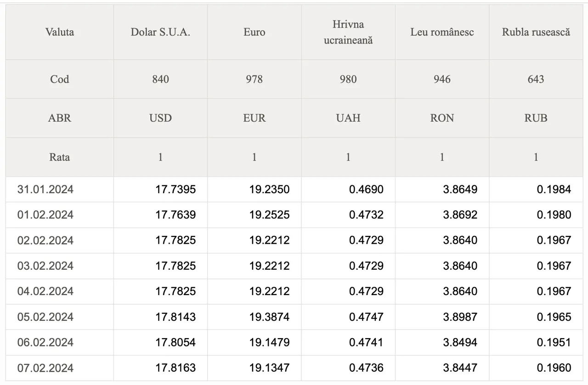Select the Leu românesc header
588x385 pixels.
442,32
